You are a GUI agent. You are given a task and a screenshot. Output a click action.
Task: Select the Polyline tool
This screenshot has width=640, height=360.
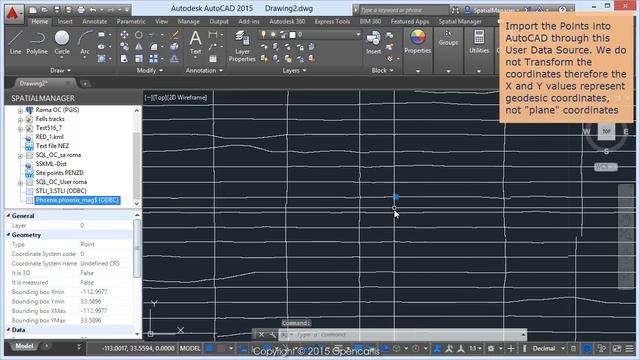37,42
